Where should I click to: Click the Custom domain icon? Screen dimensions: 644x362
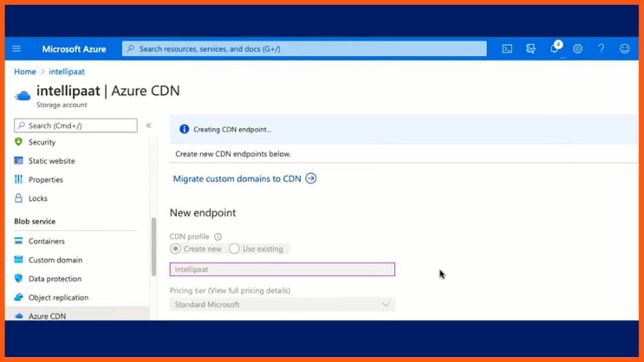point(19,260)
